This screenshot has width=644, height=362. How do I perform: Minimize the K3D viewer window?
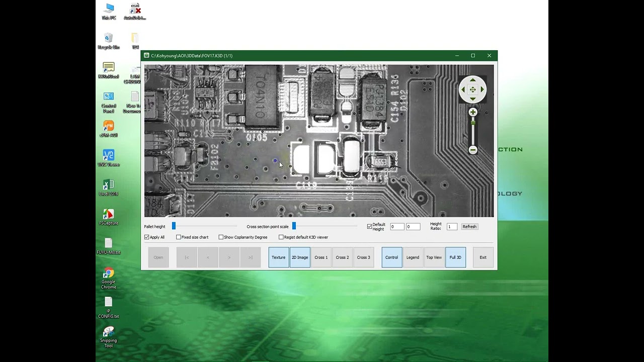tap(457, 56)
